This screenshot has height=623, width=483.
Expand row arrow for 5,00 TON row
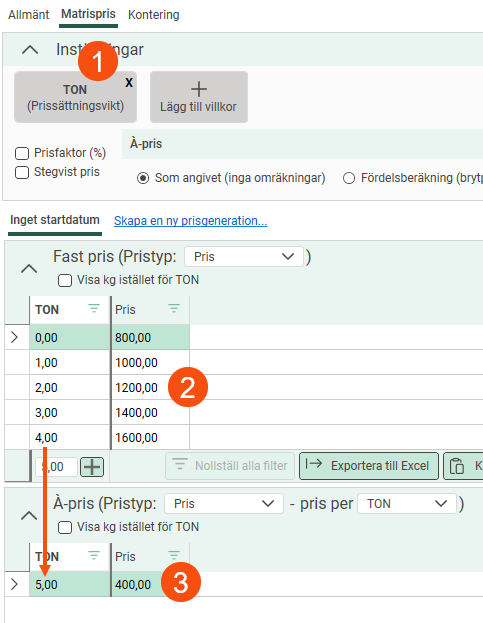pos(15,584)
